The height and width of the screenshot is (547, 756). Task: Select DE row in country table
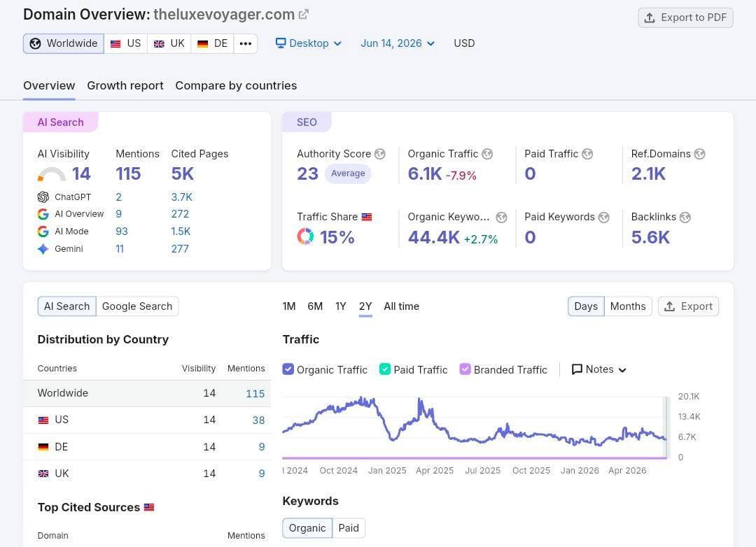click(x=147, y=447)
